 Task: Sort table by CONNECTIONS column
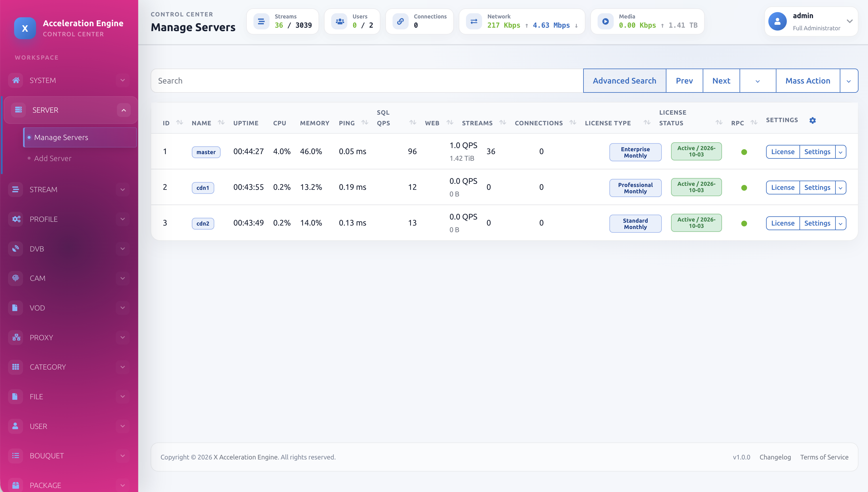click(x=573, y=123)
